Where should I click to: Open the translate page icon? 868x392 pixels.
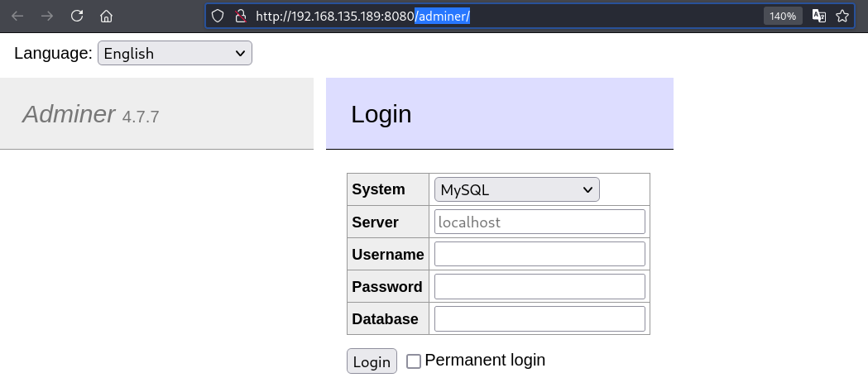coord(818,16)
